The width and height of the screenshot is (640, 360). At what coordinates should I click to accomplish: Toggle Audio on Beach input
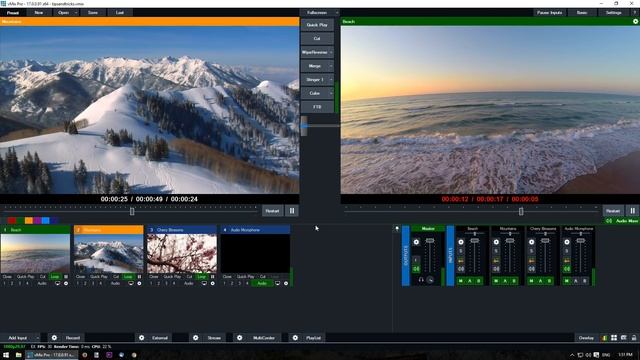click(x=42, y=283)
